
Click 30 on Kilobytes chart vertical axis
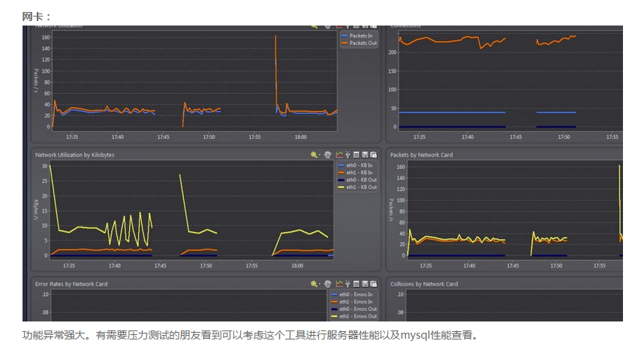pos(44,166)
